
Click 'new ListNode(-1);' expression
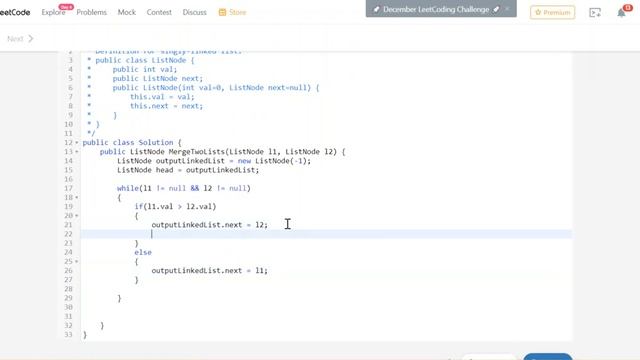coord(274,161)
